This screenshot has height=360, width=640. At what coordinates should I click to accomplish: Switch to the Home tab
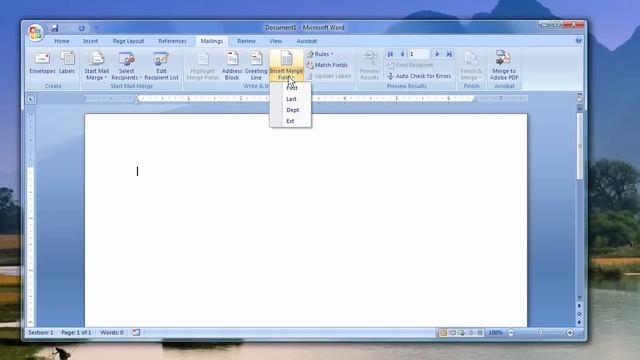62,41
